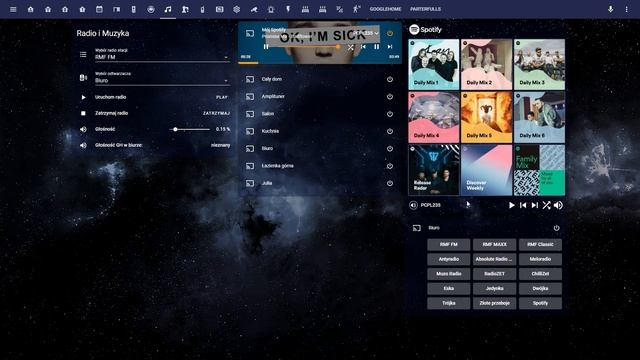Toggle power for Amplituner player
Screen dimensions: 640x360
point(390,97)
